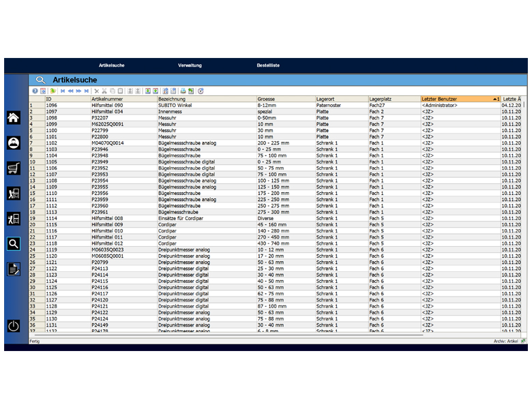Screen dimensions: 532x409
Task: Click the clock timer toolbar icon
Action: pos(201,91)
